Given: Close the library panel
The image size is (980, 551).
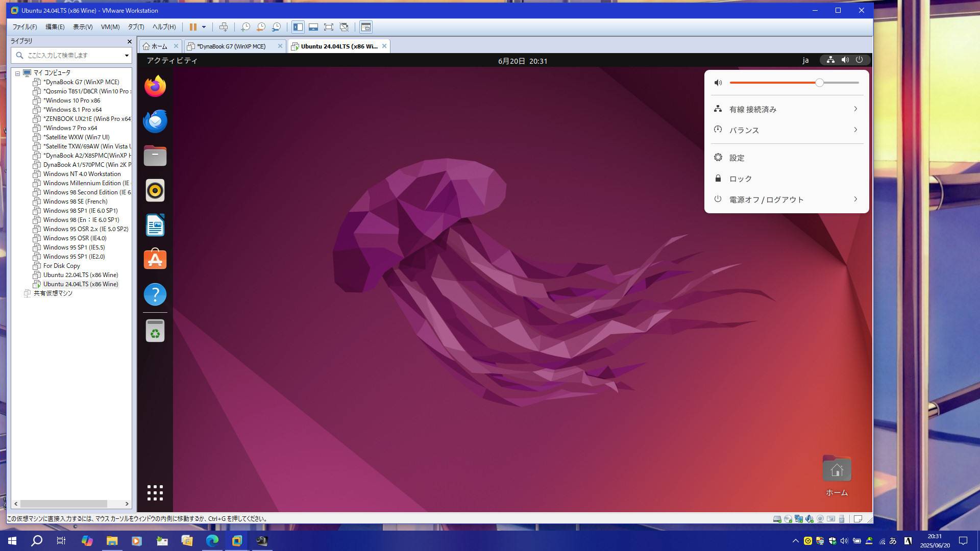Looking at the screenshot, I should (129, 41).
